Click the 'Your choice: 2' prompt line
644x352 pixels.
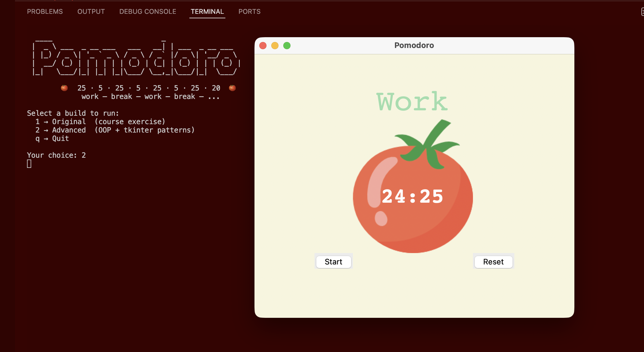click(56, 155)
